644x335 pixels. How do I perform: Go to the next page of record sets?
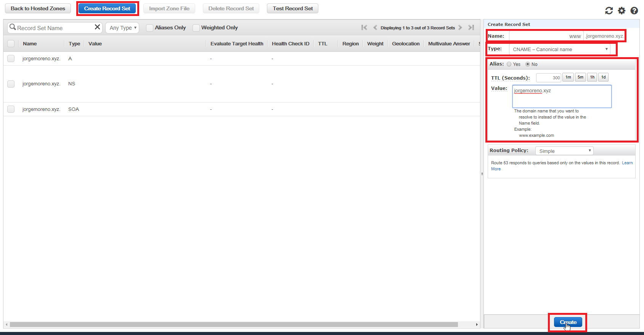tap(460, 27)
